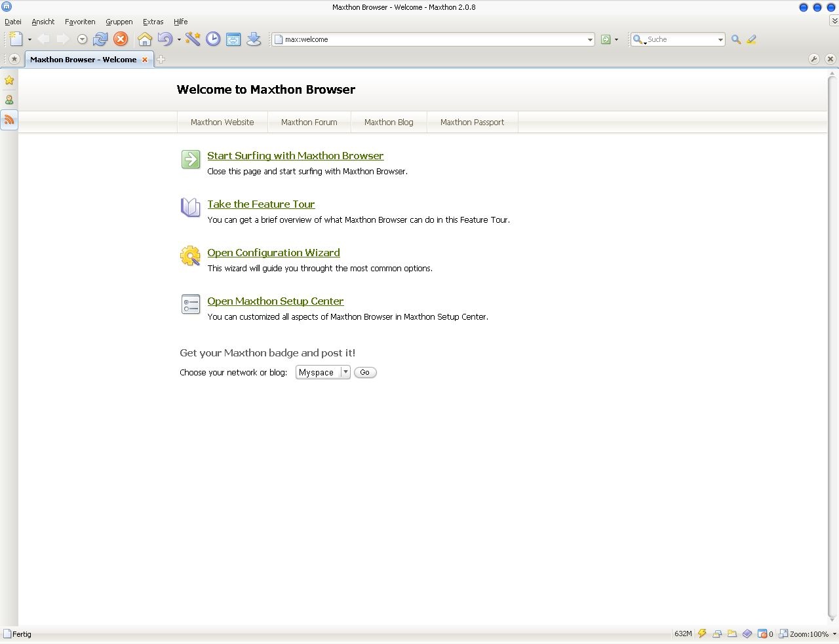Click the sparkle folder status bar icon

pyautogui.click(x=732, y=634)
